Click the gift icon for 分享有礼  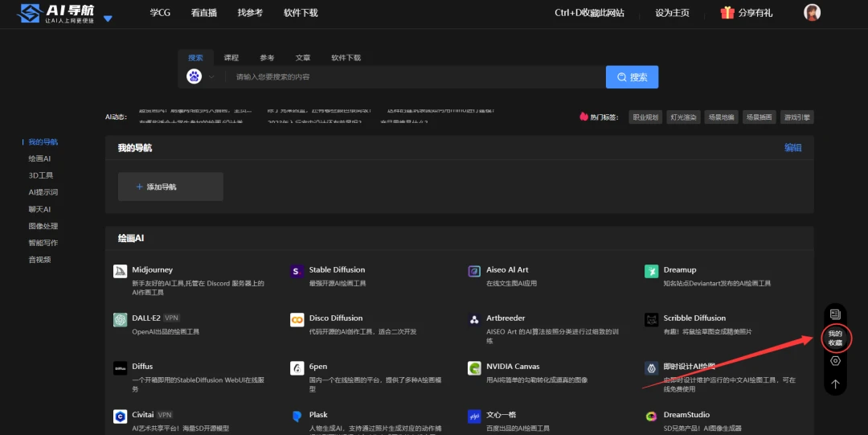pyautogui.click(x=727, y=12)
